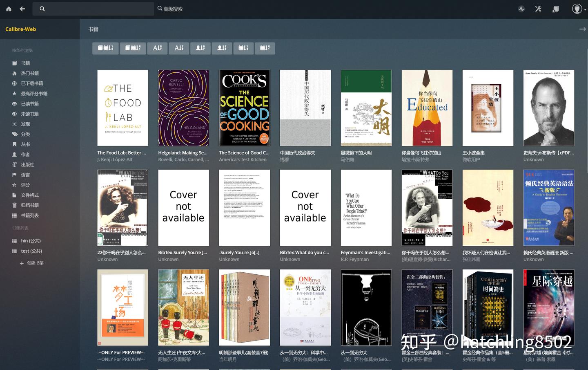Image resolution: width=588 pixels, height=370 pixels.
Task: Open 赖氏经典英语语法 grammar book cover
Action: click(x=549, y=208)
